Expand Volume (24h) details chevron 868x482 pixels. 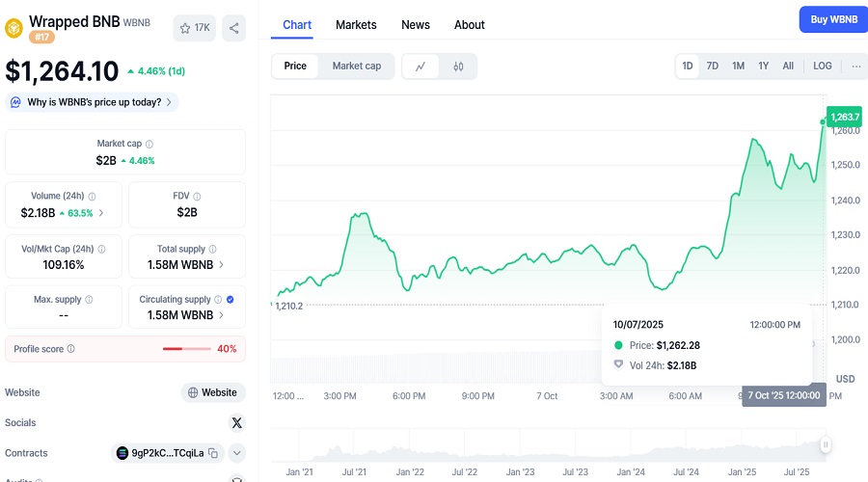(101, 212)
